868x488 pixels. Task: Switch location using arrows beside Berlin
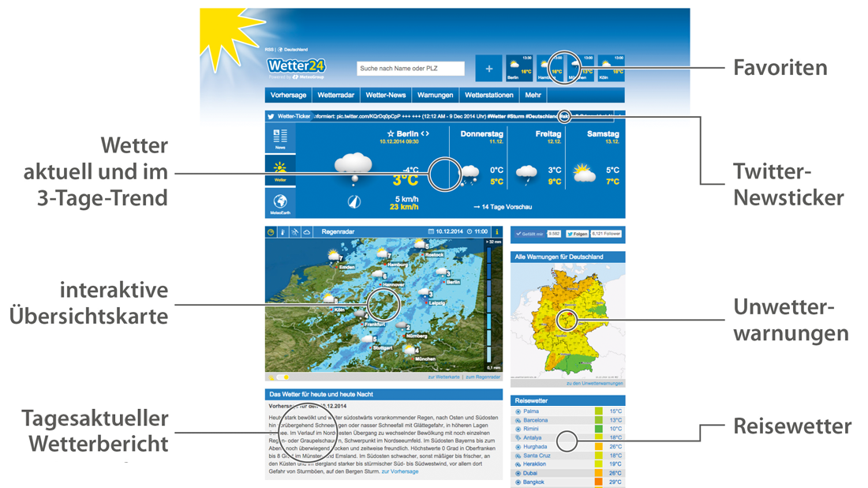[x=425, y=133]
